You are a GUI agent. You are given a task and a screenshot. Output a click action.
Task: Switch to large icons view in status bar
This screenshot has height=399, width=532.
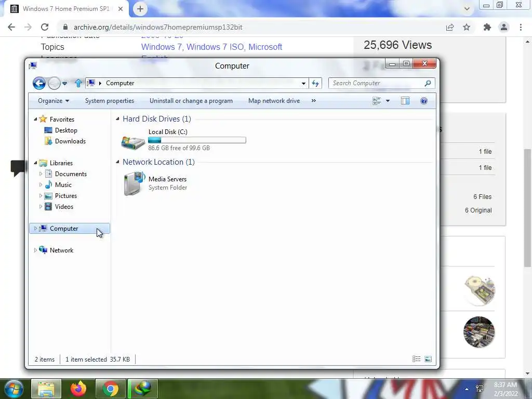point(428,359)
